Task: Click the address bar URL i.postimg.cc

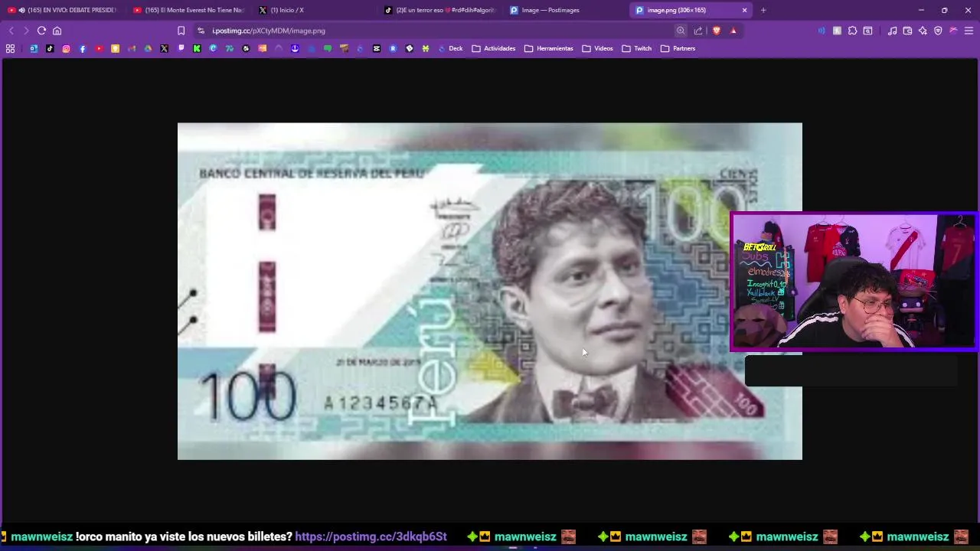Action: click(269, 31)
